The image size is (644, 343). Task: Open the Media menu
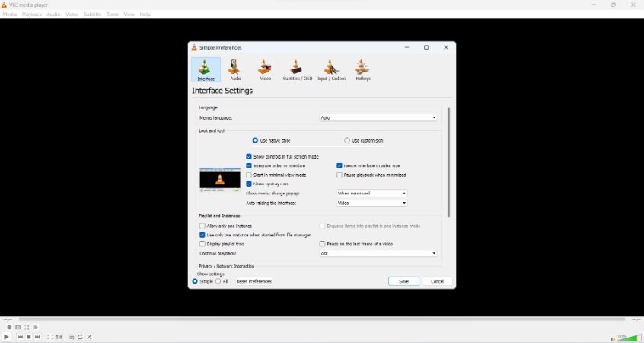pos(9,14)
